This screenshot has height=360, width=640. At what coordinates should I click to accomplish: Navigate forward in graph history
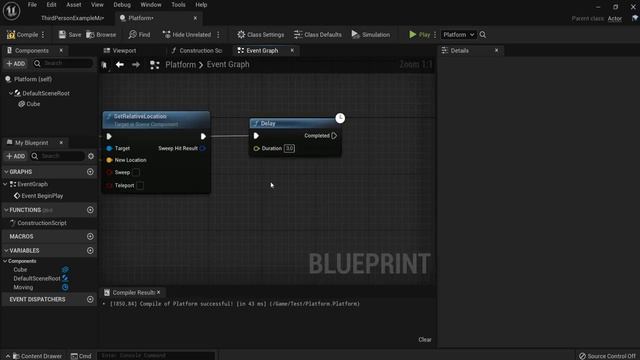click(136, 64)
